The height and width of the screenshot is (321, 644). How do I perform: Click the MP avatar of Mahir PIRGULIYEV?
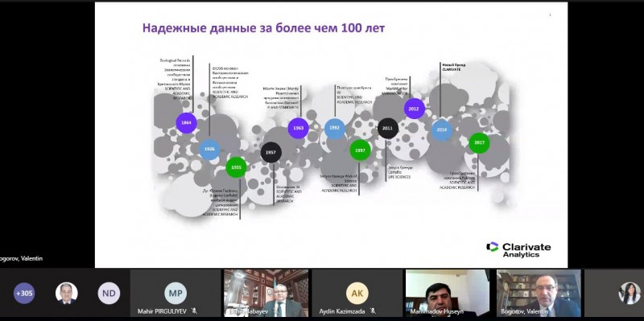point(175,293)
